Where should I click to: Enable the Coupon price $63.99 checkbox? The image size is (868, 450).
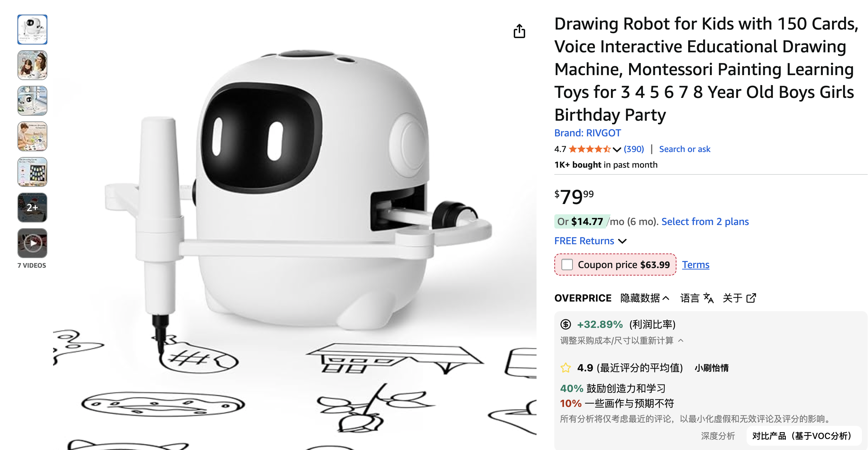[567, 265]
